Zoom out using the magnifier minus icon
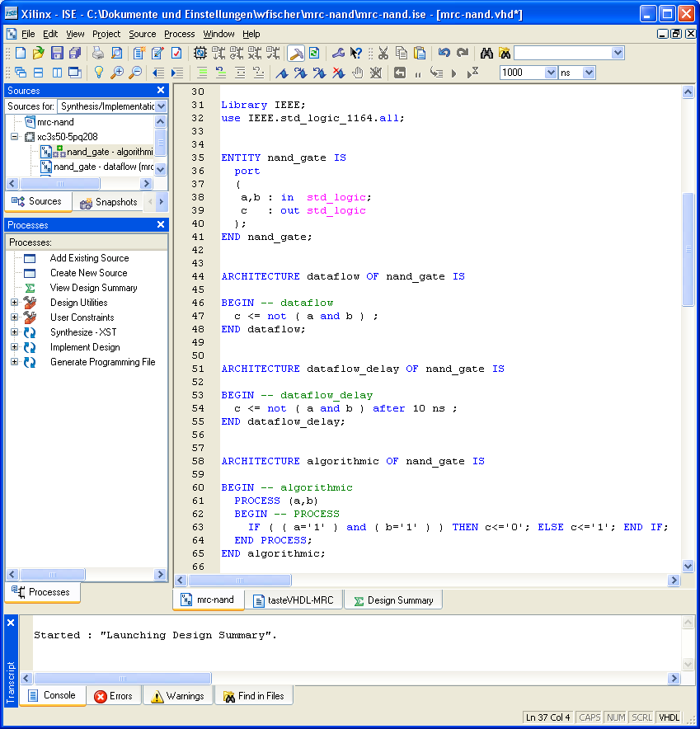The width and height of the screenshot is (700, 729). 134,72
